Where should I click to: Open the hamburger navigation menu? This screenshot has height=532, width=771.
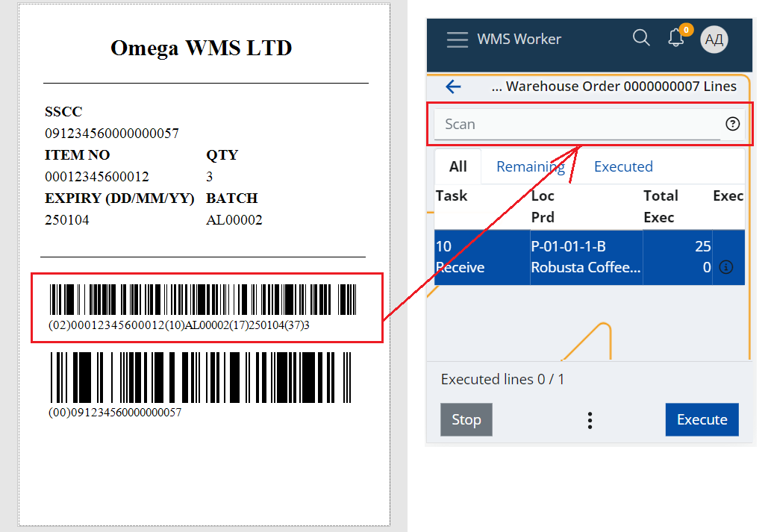click(457, 40)
